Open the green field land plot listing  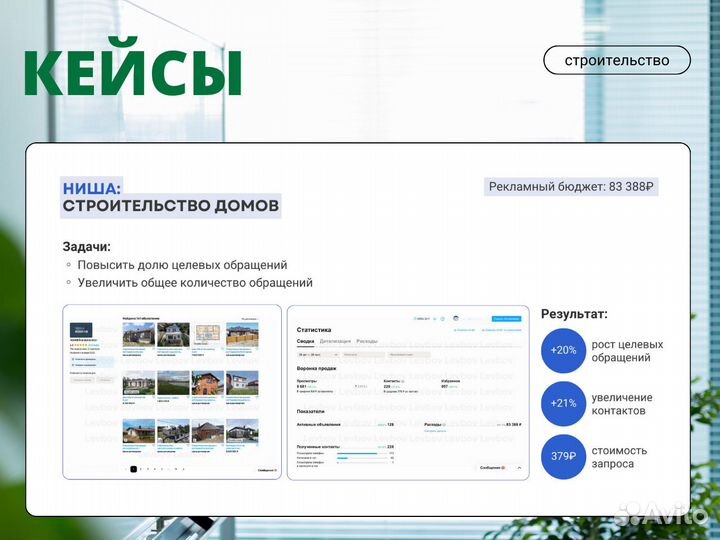tap(173, 383)
